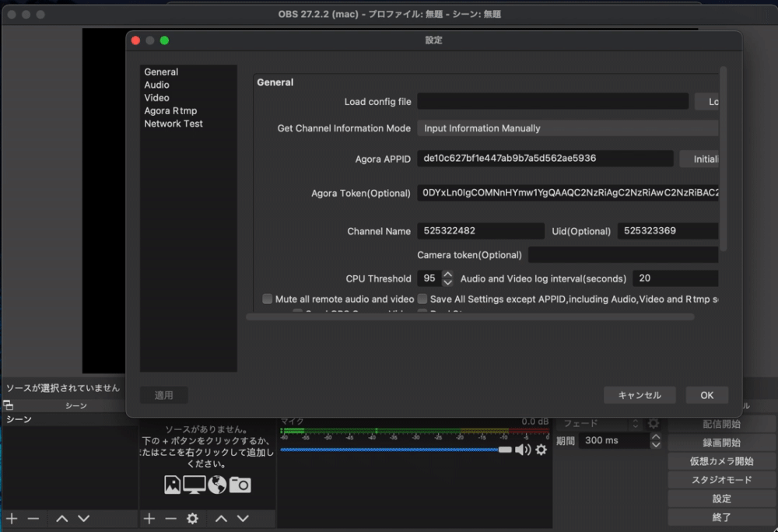Viewport: 778px width, 532px height.
Task: Select Agora Rtmp settings section
Action: coord(170,110)
